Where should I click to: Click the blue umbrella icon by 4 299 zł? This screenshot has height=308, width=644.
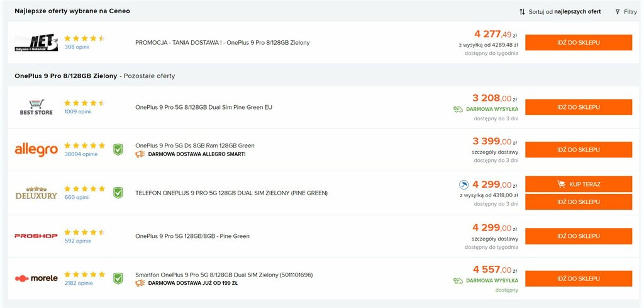(464, 185)
